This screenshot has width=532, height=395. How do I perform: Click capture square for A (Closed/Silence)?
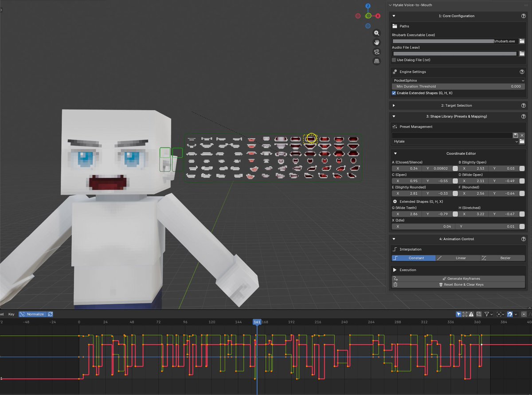tap(455, 168)
